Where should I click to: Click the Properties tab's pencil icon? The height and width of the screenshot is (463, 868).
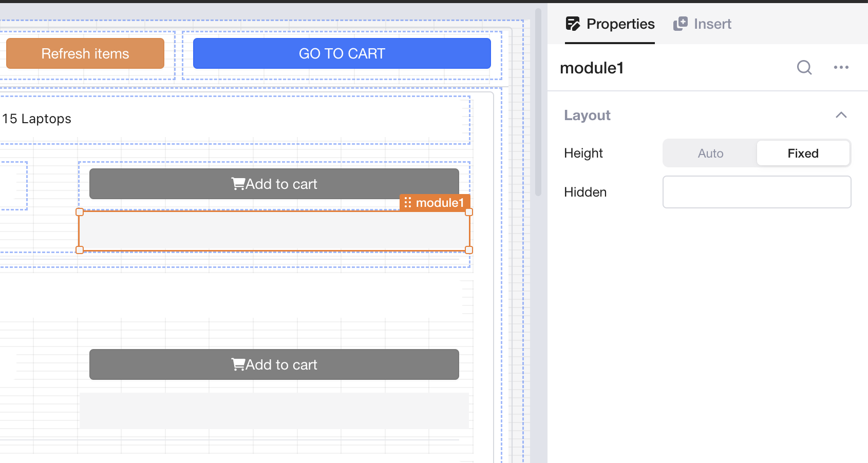coord(573,24)
